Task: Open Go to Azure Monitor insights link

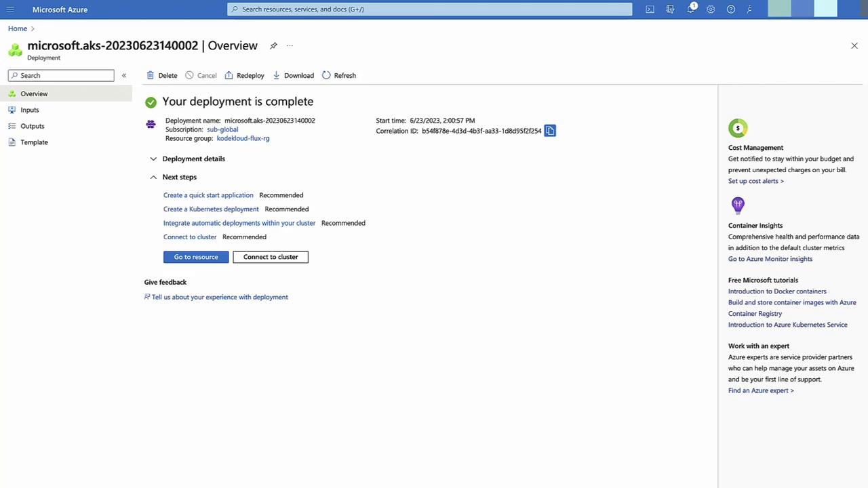Action: click(770, 259)
